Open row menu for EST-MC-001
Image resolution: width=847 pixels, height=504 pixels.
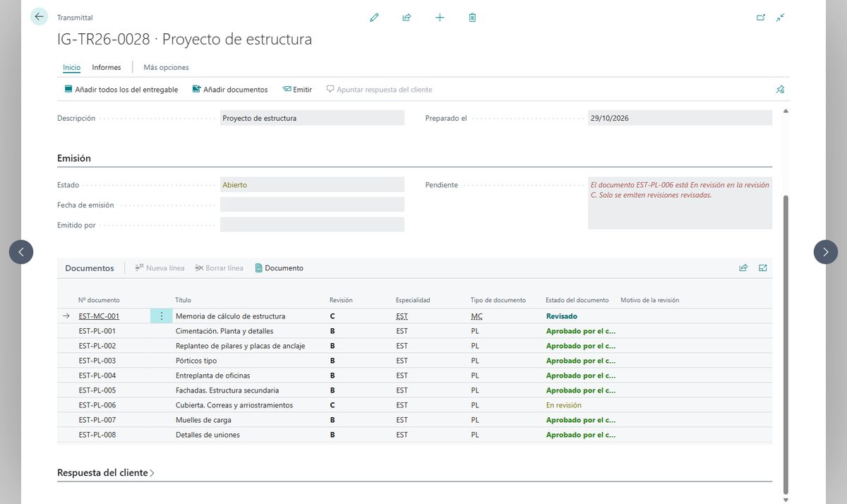point(161,316)
